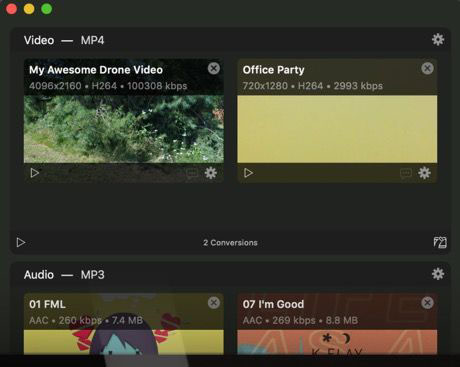The height and width of the screenshot is (367, 460).
Task: Click the Video — MP4 group title
Action: [x=64, y=40]
